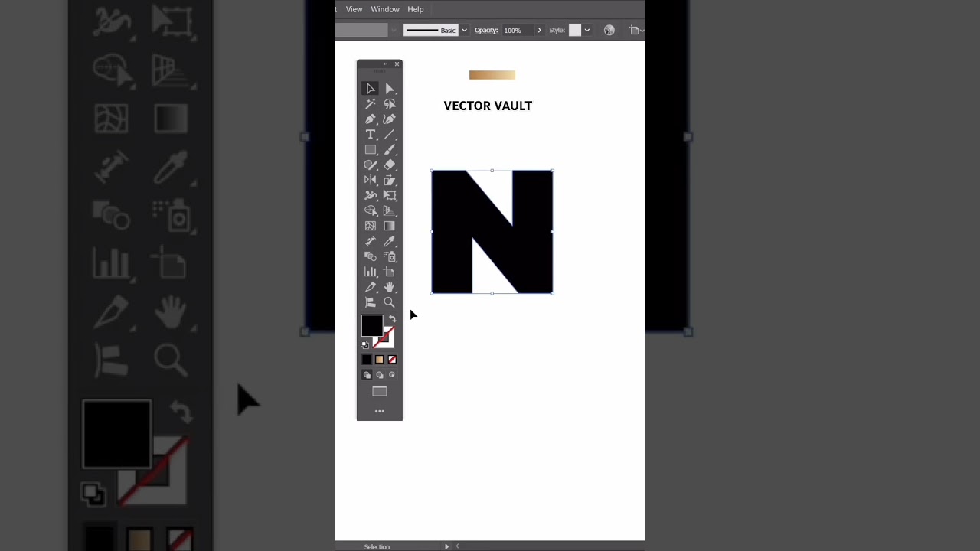980x551 pixels.
Task: Select the Lasso tool
Action: pyautogui.click(x=390, y=104)
